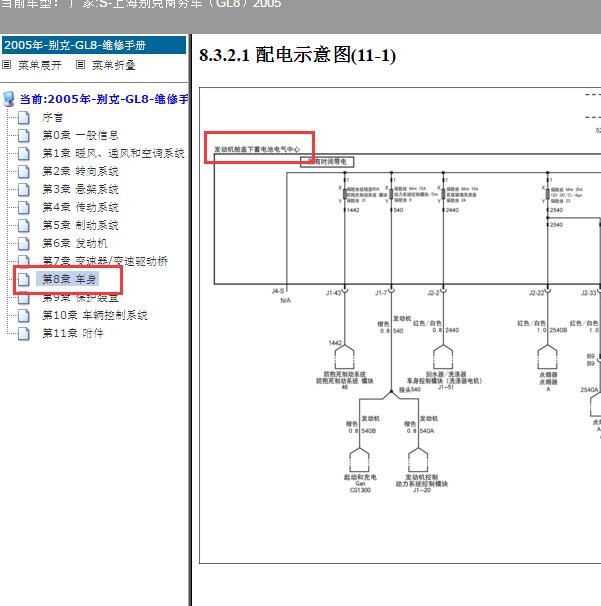Open the 序言 preface entry
The image size is (601, 606).
(x=53, y=117)
